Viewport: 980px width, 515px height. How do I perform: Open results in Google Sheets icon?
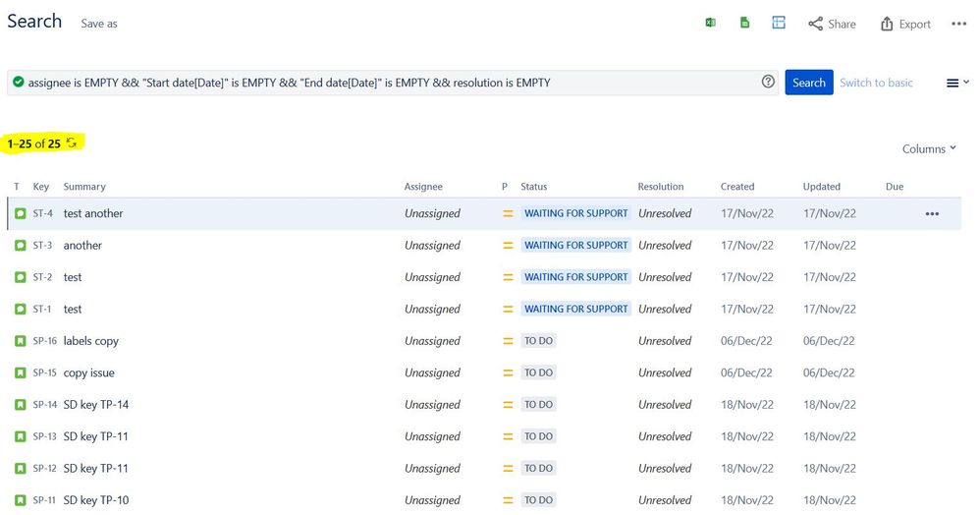pos(744,24)
